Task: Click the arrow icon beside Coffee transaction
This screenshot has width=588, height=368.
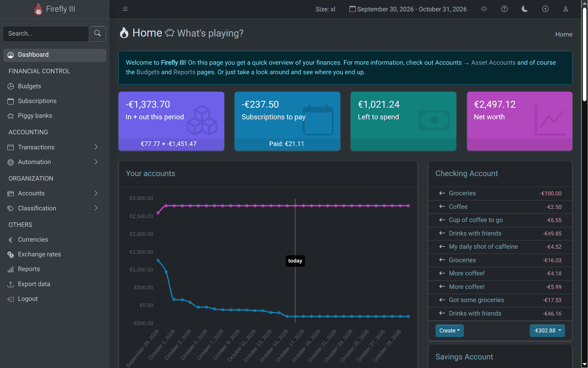Action: pos(442,207)
